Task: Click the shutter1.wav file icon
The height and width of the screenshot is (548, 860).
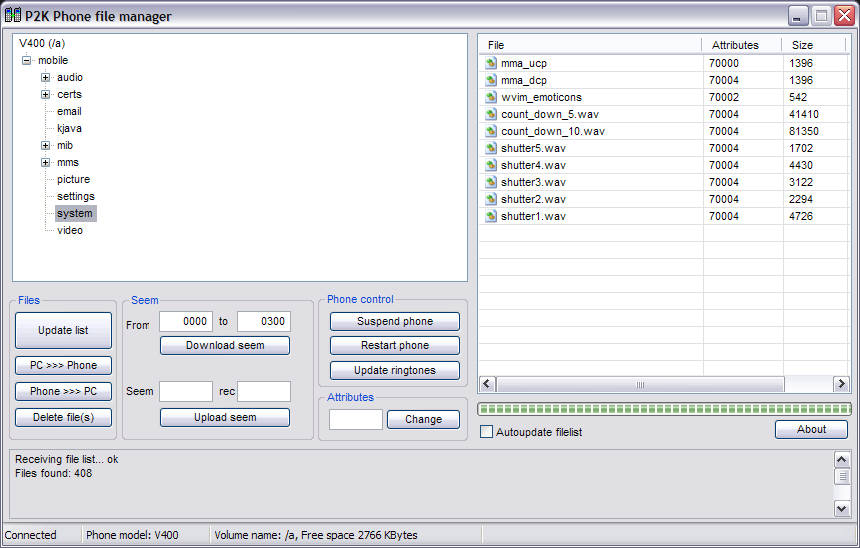Action: (x=491, y=216)
